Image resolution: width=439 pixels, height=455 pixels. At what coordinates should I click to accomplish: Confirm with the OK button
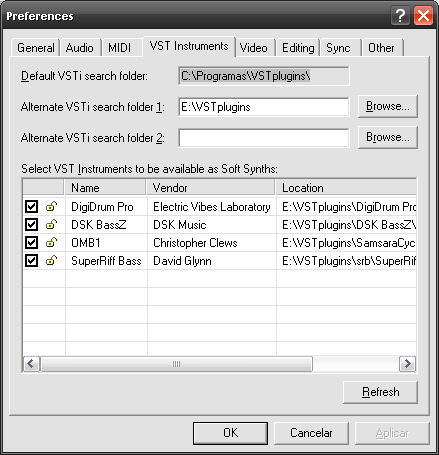coord(230,433)
